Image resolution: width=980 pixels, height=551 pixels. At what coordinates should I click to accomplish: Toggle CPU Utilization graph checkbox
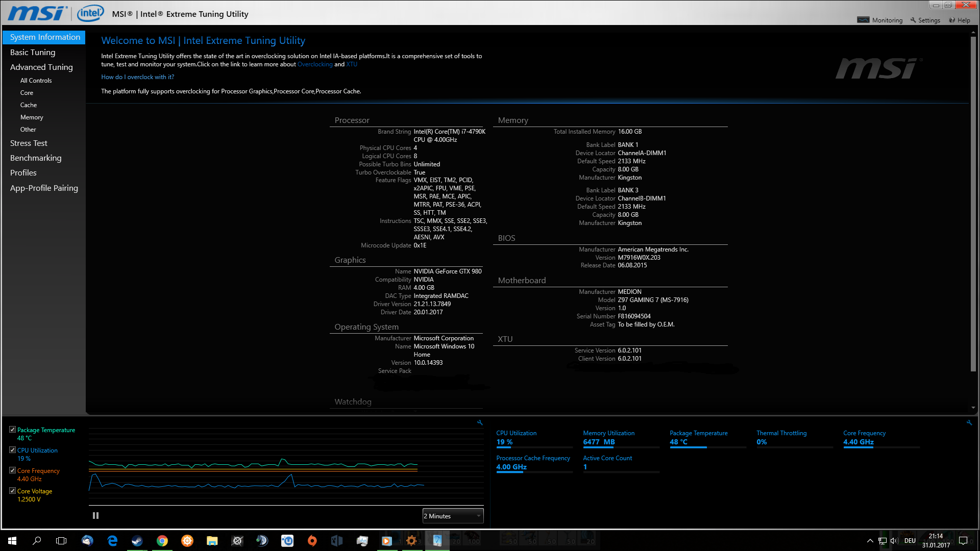point(12,450)
